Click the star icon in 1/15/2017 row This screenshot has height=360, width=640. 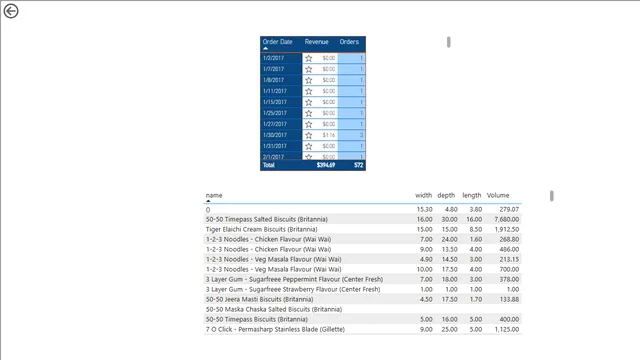click(x=309, y=102)
